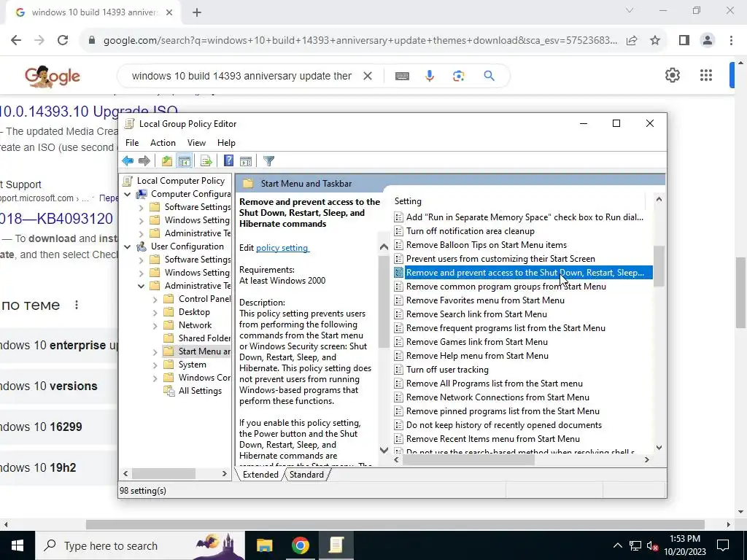Toggle the Show/Hide Action Pane icon
This screenshot has width=747, height=560.
click(x=246, y=161)
